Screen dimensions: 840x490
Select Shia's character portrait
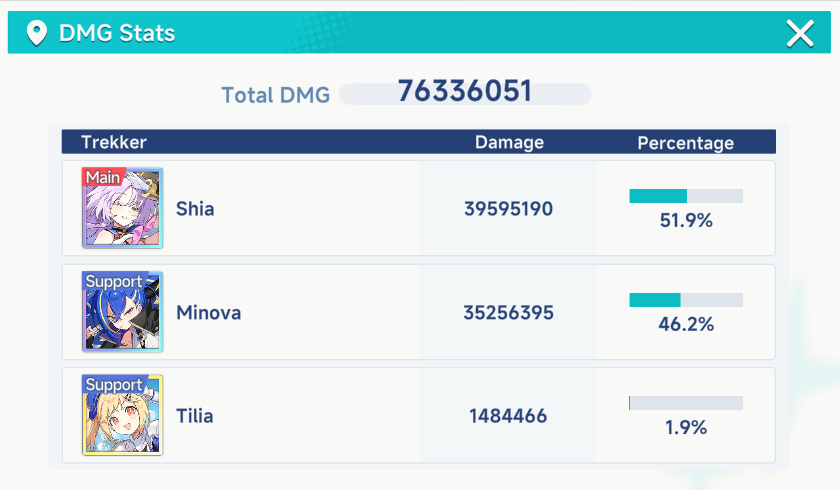[122, 210]
